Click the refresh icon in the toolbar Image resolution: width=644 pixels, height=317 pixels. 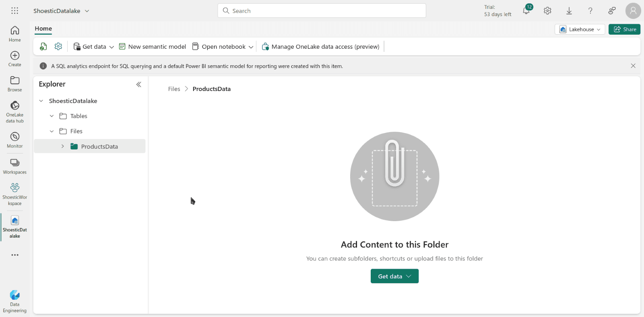point(43,47)
